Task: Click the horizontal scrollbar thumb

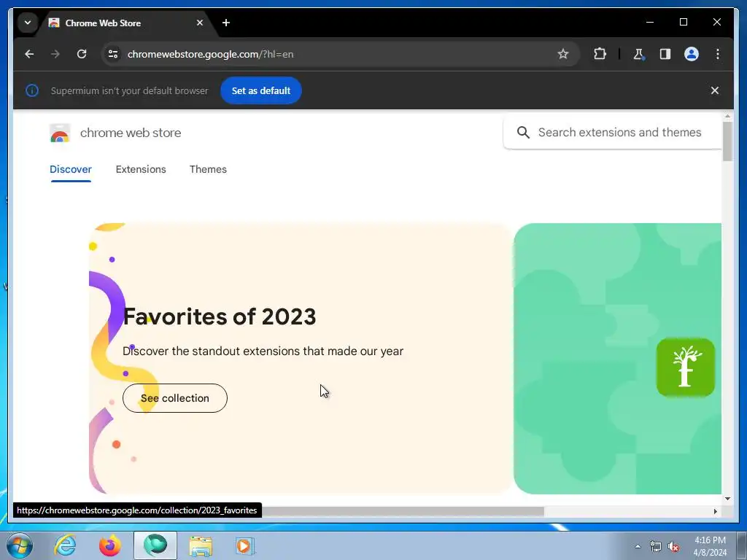Action: click(x=403, y=511)
